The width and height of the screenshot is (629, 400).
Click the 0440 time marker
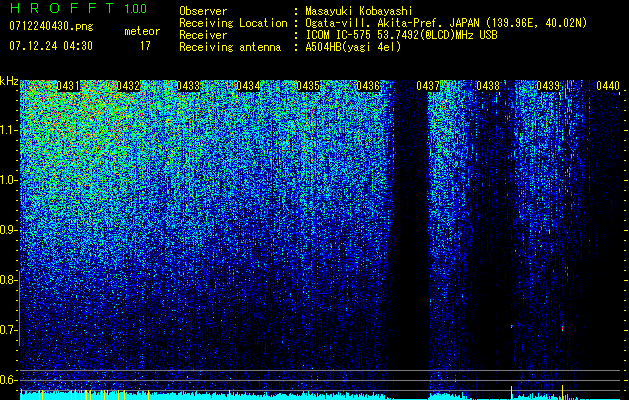click(x=608, y=86)
